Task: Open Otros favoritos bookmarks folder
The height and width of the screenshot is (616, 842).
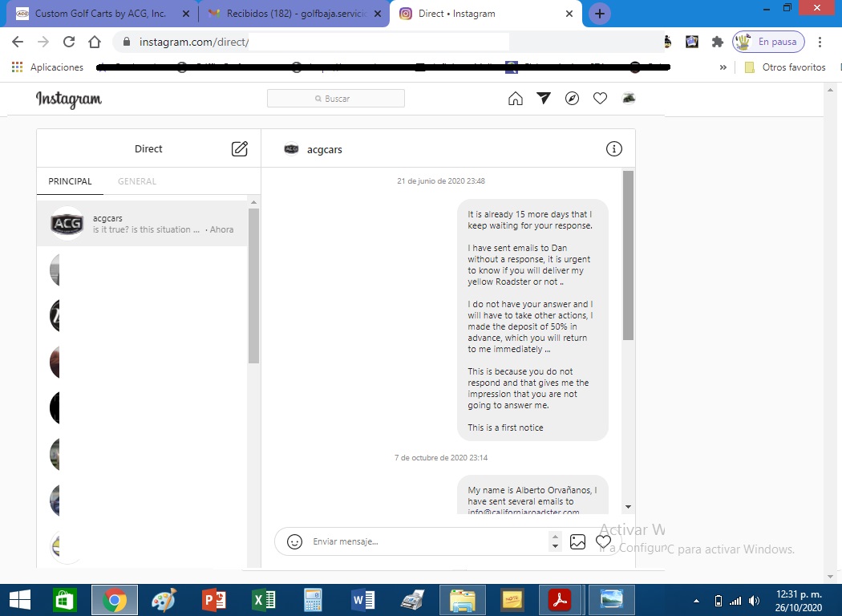Action: coord(784,67)
